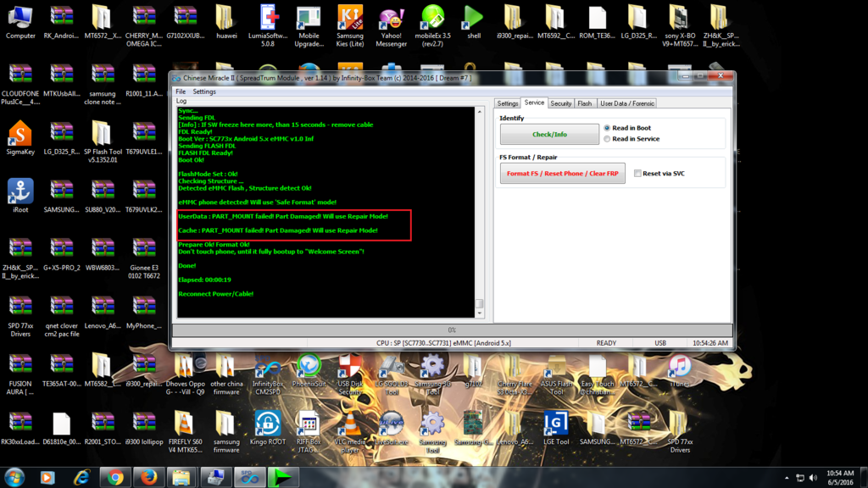Select the ASUS Flash Tool folder
Viewport: 868px width, 488px height.
pos(556,375)
